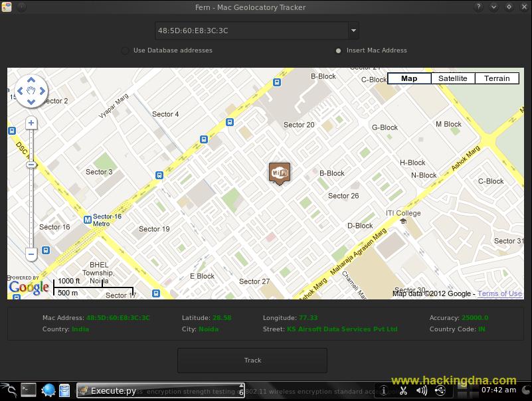Image resolution: width=532 pixels, height=401 pixels.
Task: Click the Sector 4 map label
Action: coord(165,114)
